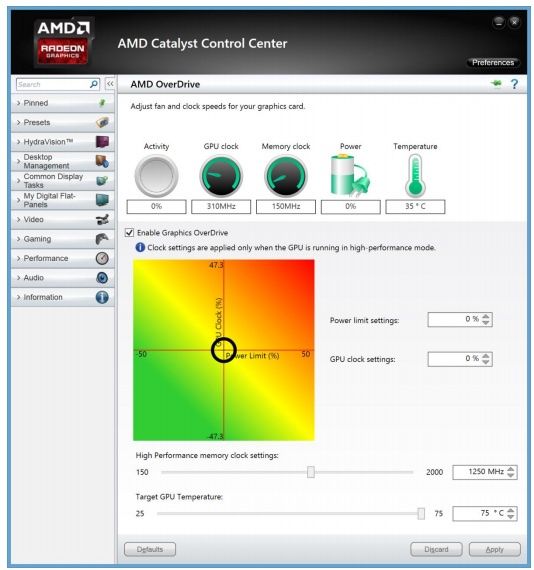Click the green pin icon beside help
Viewport: 534px width, 570px height.
(x=496, y=84)
